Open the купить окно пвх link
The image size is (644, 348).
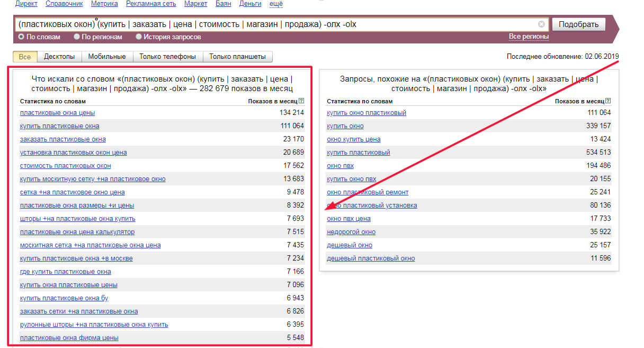point(352,179)
